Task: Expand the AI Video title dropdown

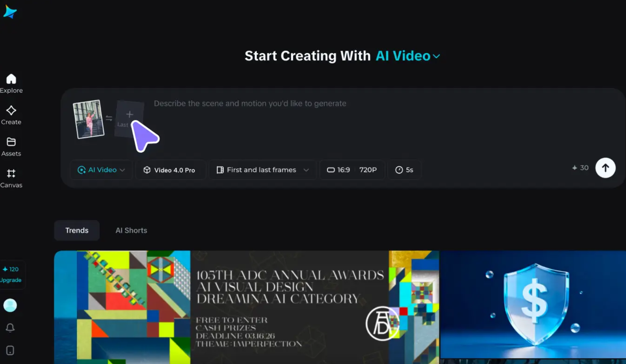Action: coord(408,56)
